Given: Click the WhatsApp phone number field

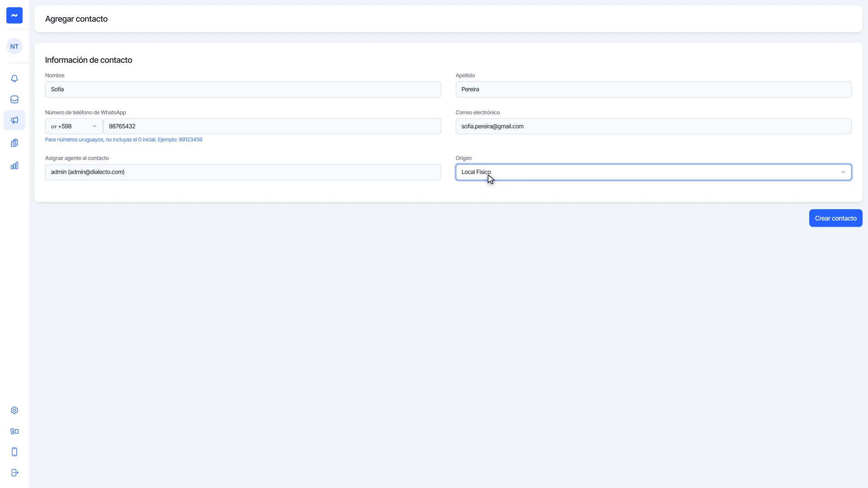Looking at the screenshot, I should pos(272,127).
